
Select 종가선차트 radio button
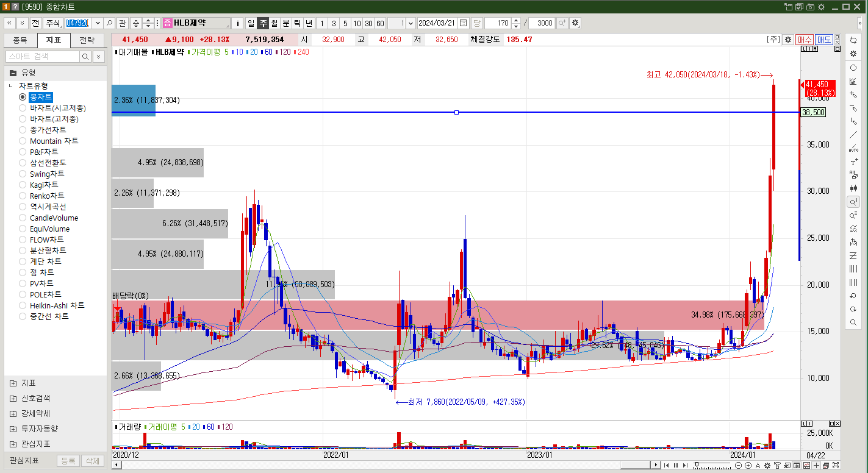click(23, 130)
